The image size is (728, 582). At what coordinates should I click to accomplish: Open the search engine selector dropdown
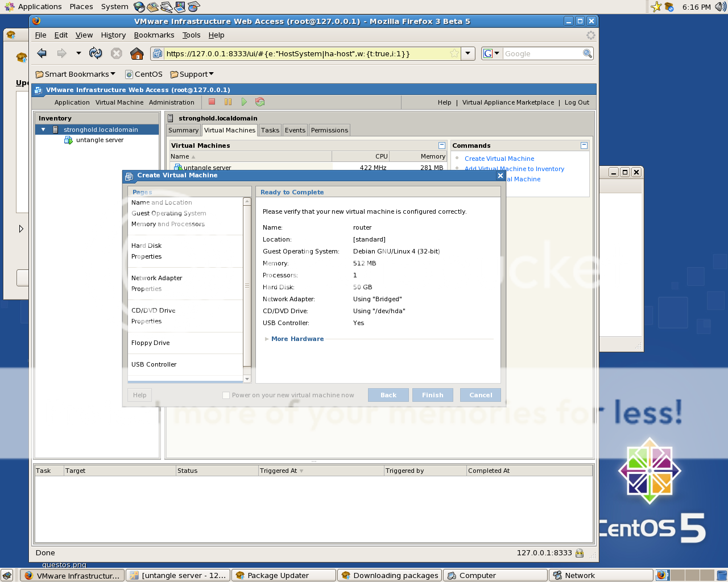click(491, 53)
